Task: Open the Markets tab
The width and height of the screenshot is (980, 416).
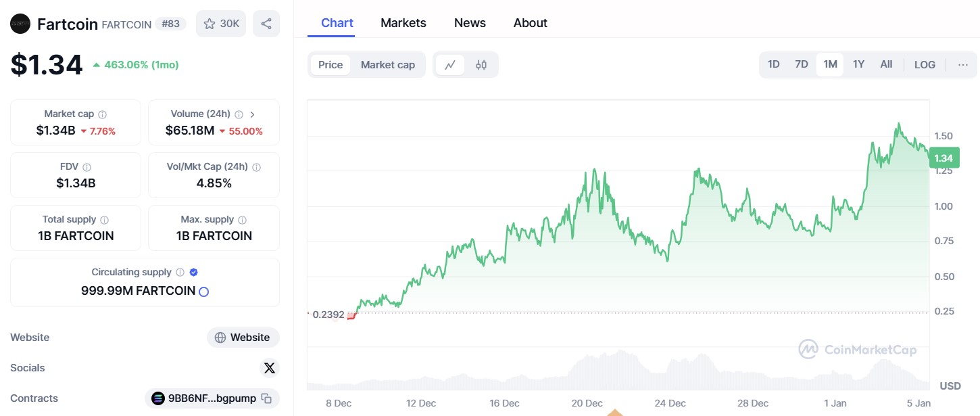Action: click(403, 23)
